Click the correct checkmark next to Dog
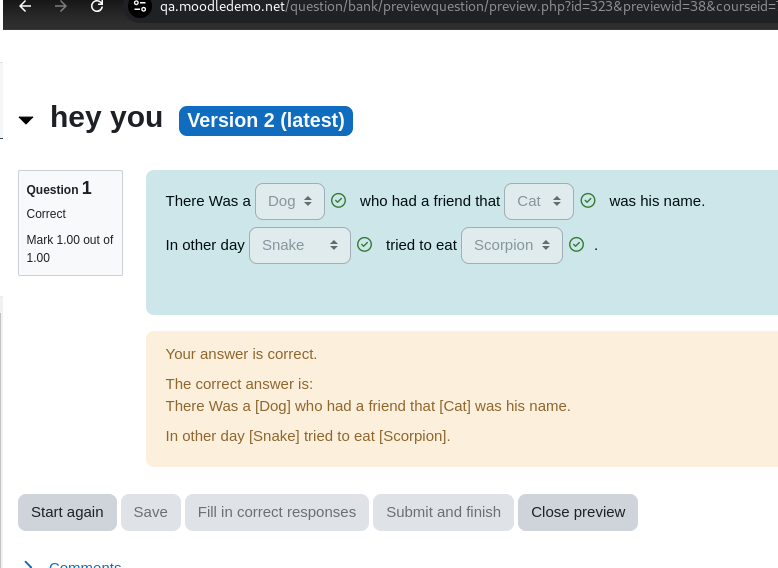The height and width of the screenshot is (568, 778). pyautogui.click(x=338, y=200)
